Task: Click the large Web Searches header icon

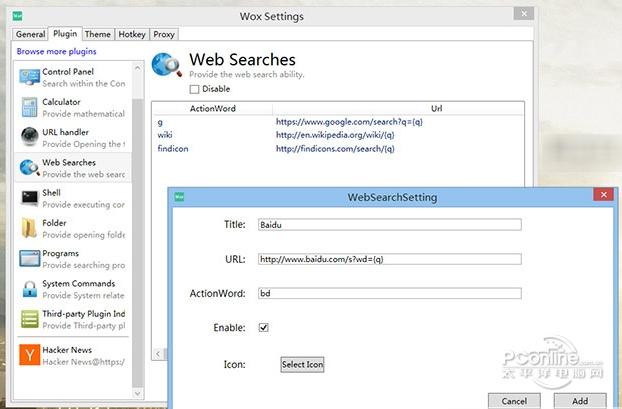Action: 167,65
